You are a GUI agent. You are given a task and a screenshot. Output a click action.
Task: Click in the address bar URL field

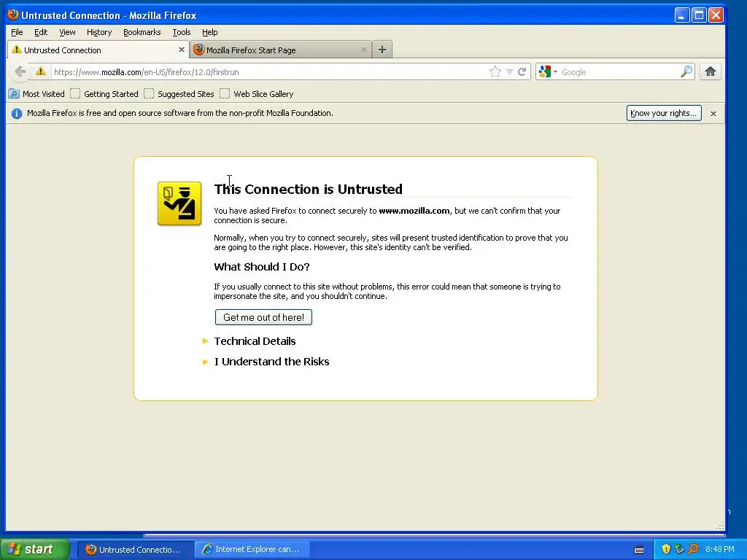pyautogui.click(x=269, y=72)
